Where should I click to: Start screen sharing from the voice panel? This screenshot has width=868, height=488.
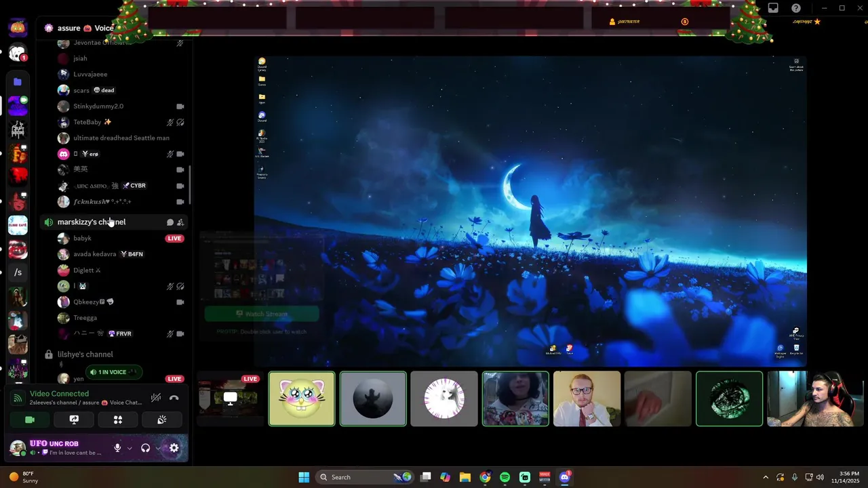(74, 420)
